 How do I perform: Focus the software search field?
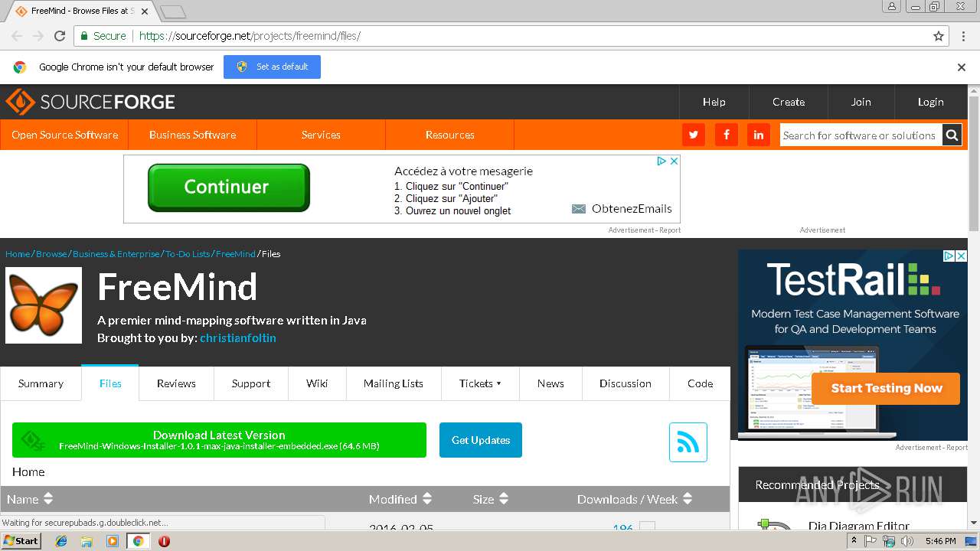coord(861,135)
